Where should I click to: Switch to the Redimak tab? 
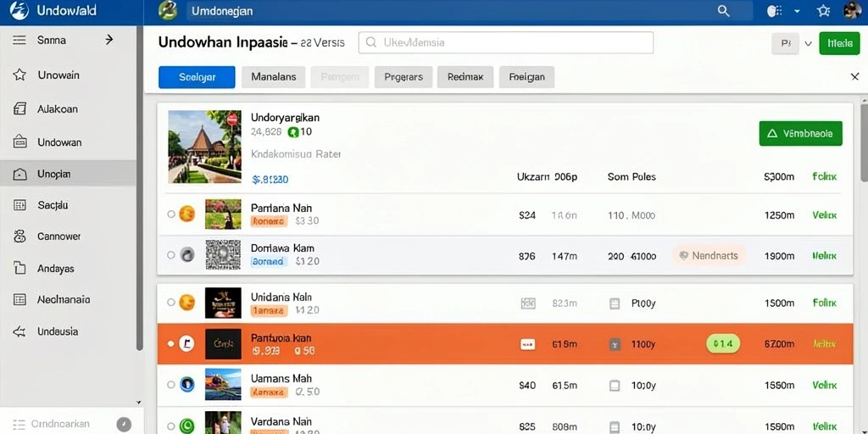pos(465,77)
